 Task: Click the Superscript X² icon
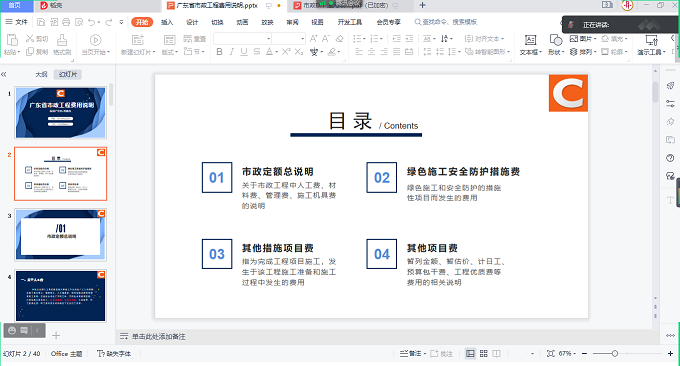(286, 52)
